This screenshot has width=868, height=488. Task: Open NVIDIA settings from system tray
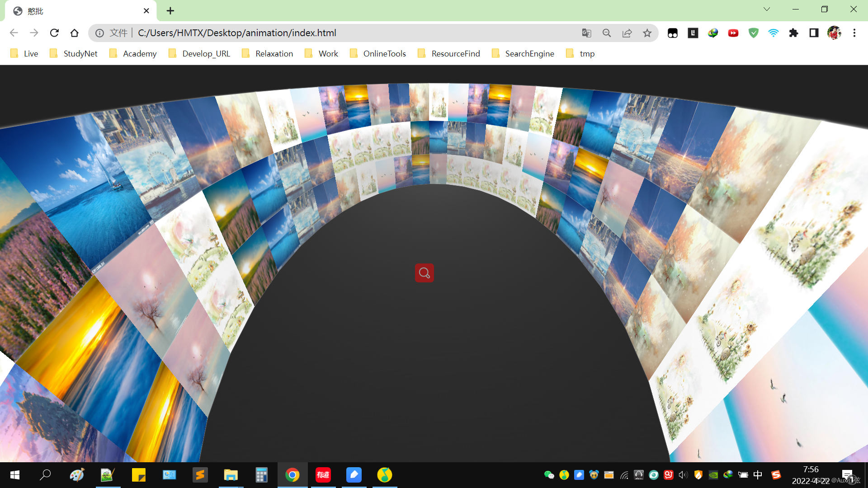713,475
